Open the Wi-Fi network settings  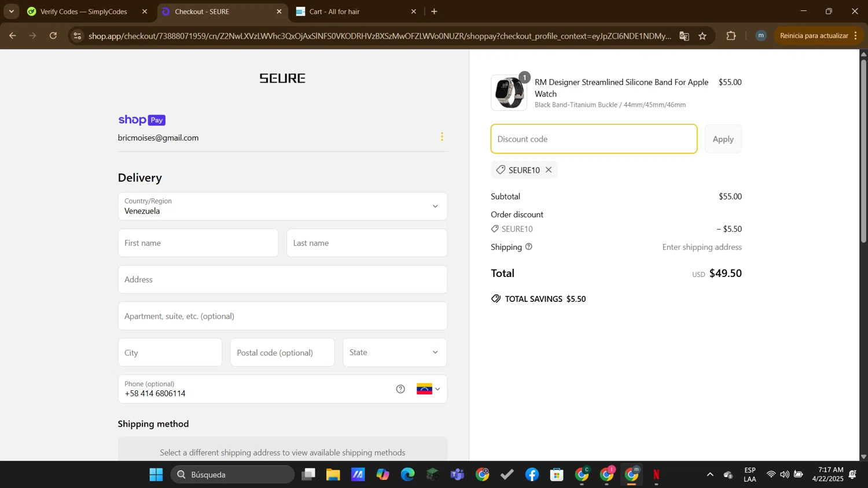771,475
